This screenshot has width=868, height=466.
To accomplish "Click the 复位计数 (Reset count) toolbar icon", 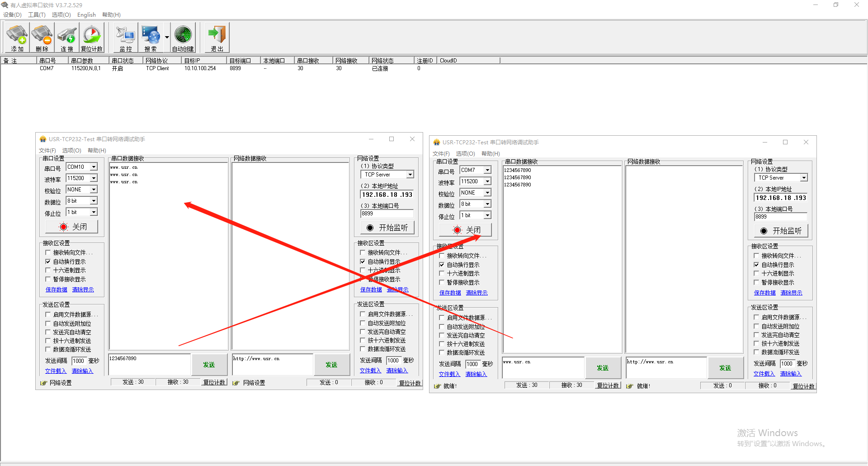I will 92,38.
